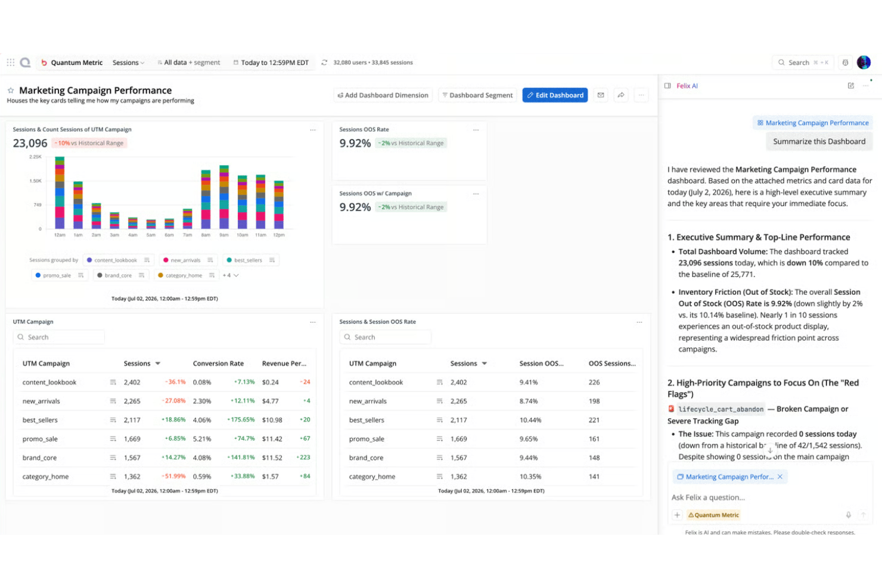Click the Dashboard Segment button
The height and width of the screenshot is (588, 882).
point(477,95)
